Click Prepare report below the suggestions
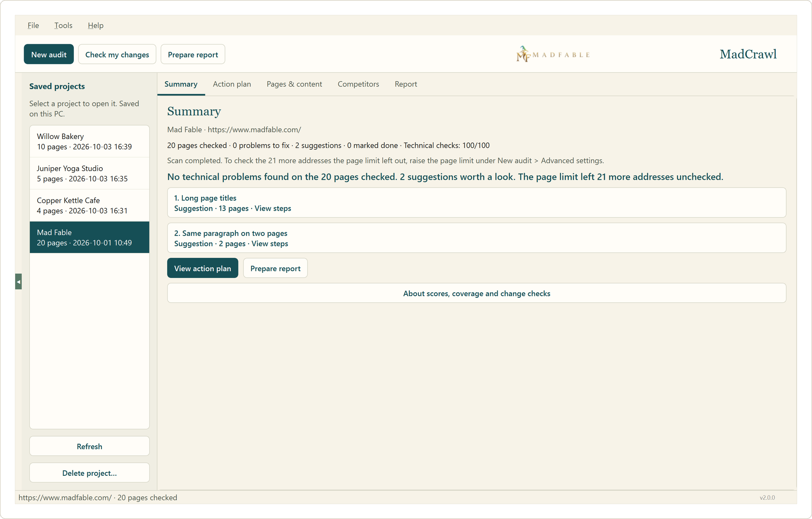The height and width of the screenshot is (519, 812). 275,268
